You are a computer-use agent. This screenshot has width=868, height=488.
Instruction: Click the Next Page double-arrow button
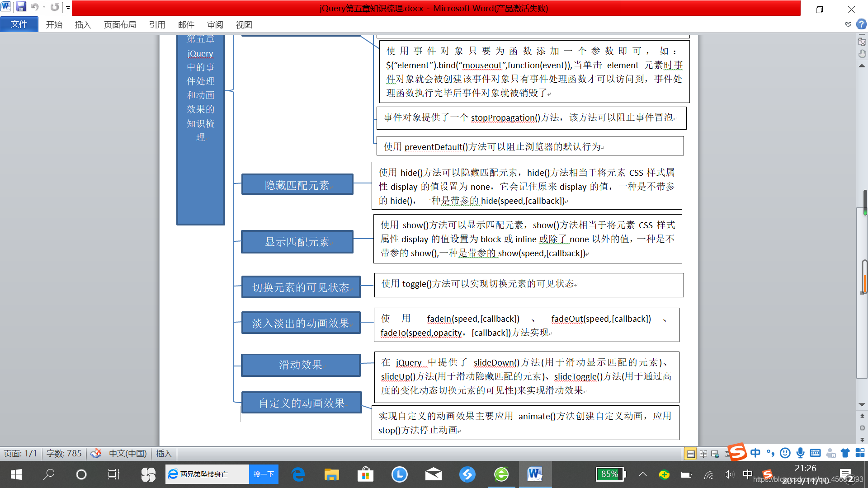(x=862, y=440)
